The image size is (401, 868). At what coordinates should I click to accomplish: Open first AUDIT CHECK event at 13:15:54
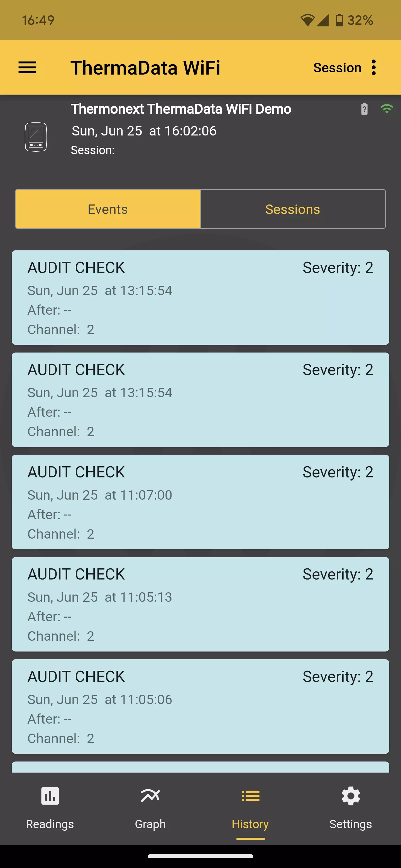(200, 297)
